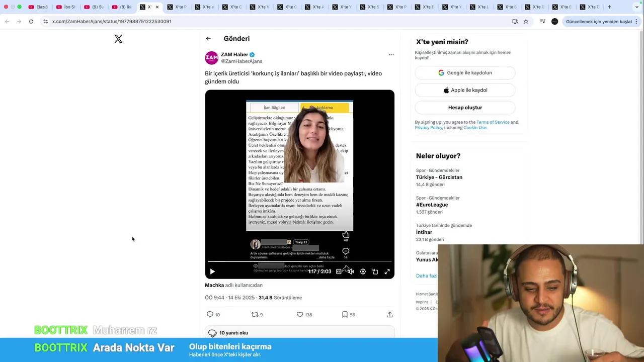Open video settings gear
The width and height of the screenshot is (644, 362).
click(x=363, y=271)
